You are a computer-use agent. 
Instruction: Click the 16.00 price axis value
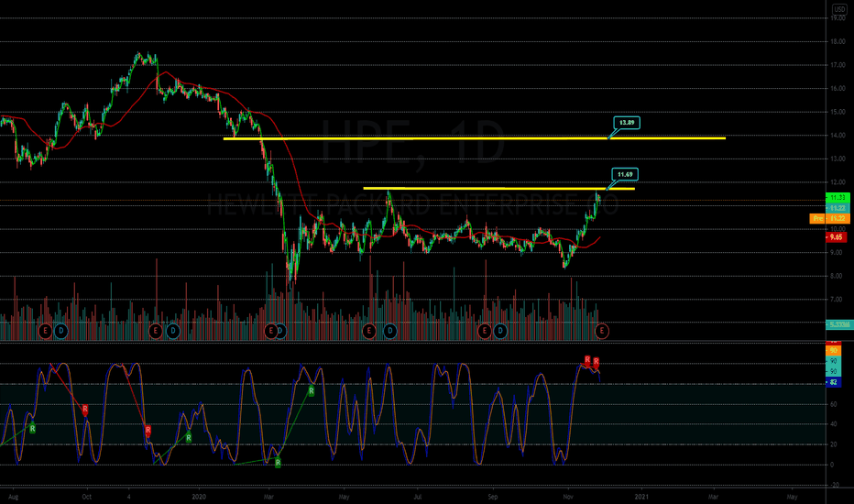point(838,88)
